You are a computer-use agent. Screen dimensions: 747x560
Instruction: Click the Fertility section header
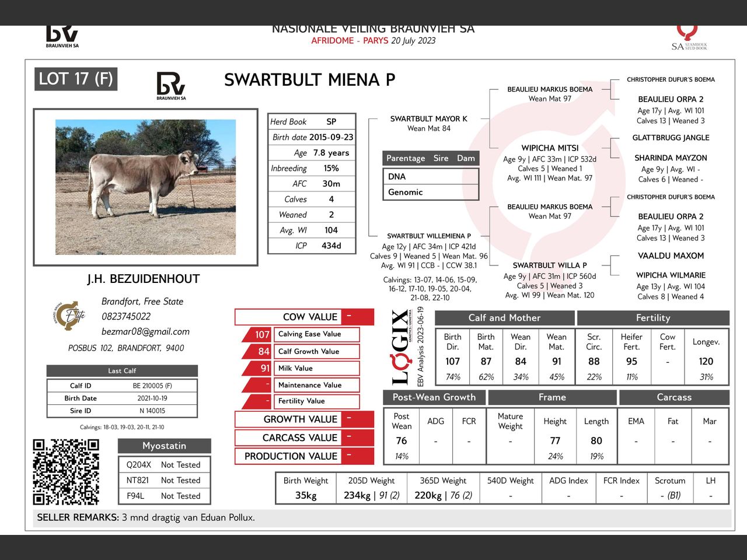pos(653,318)
